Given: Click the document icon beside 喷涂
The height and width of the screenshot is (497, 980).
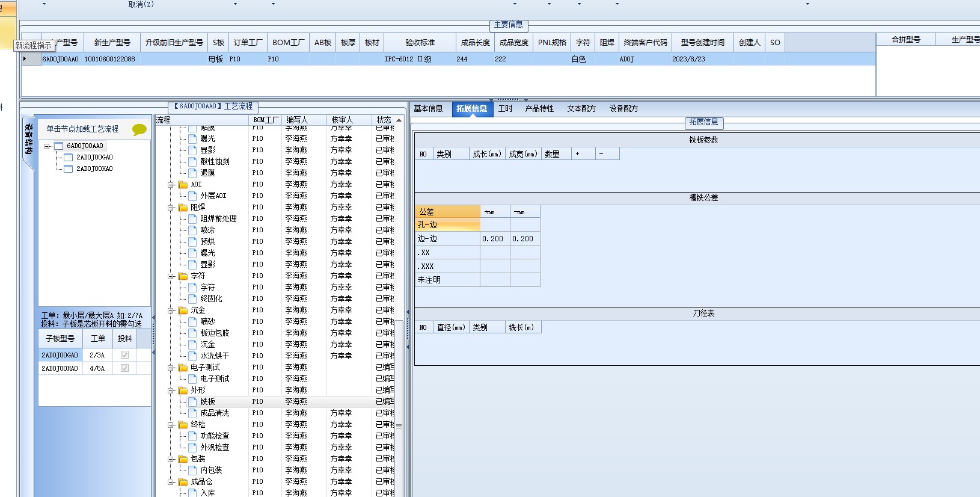Looking at the screenshot, I should click(x=192, y=230).
